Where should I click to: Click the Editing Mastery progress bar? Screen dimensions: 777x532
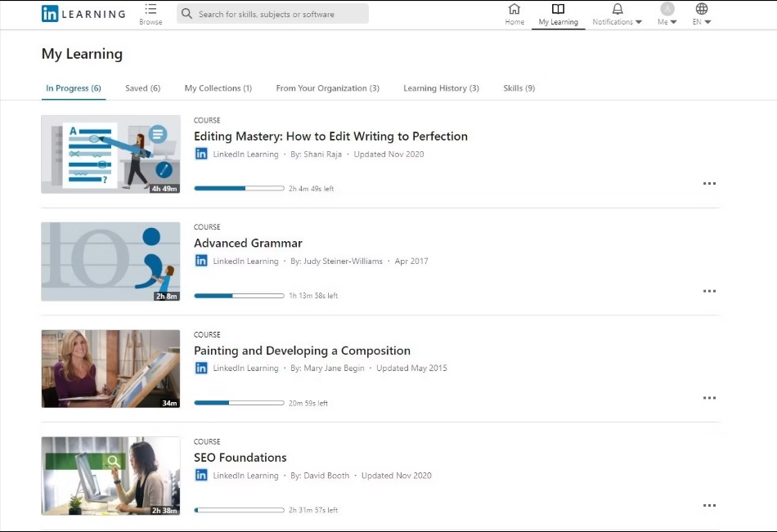[240, 188]
